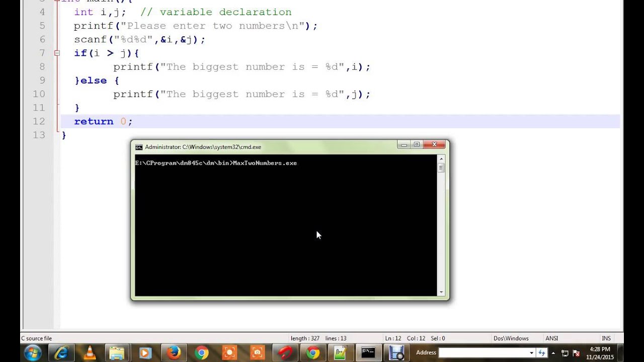Click the 'Col : 12' status entry
The width and height of the screenshot is (644, 362).
click(416, 338)
